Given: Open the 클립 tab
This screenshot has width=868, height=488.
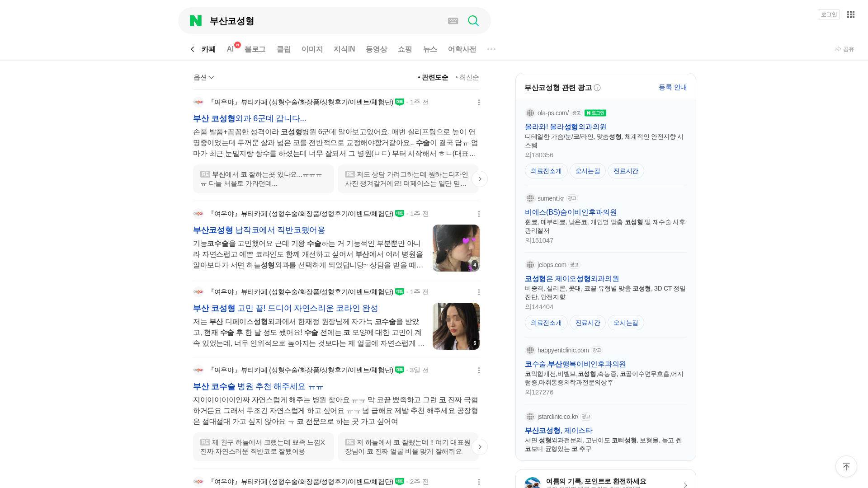Looking at the screenshot, I should (283, 49).
